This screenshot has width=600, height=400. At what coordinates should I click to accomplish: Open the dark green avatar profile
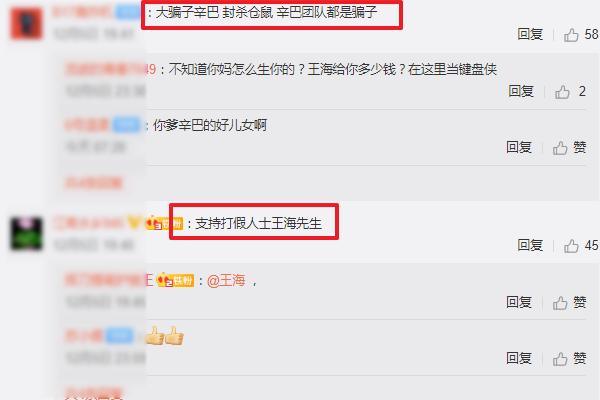(26, 233)
